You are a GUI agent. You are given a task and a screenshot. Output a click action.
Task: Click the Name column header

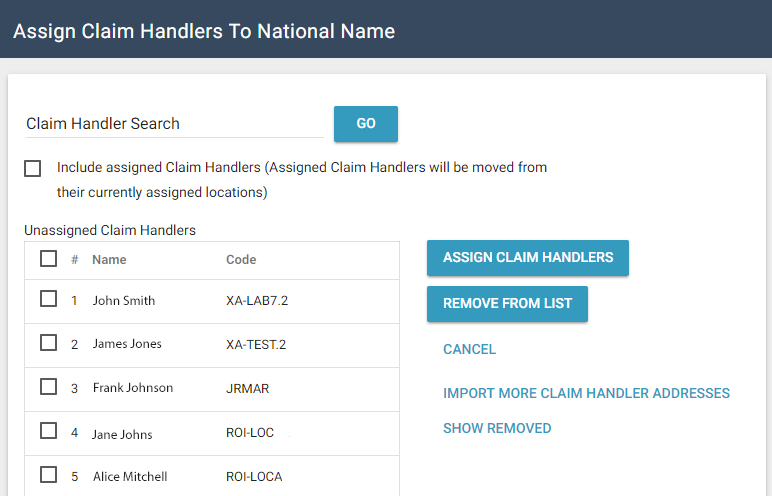pyautogui.click(x=109, y=260)
